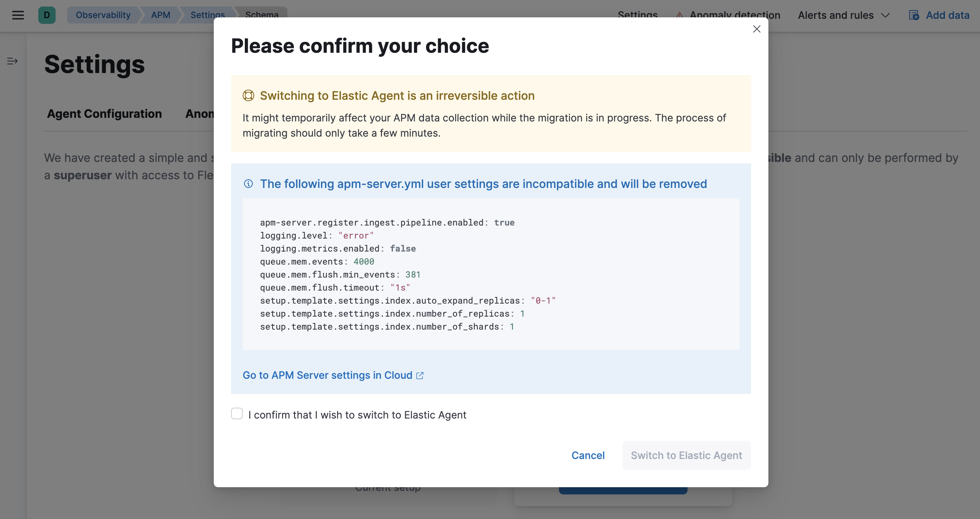Click the Switch to Elastic Agent button
Screen dimensions: 980x519
pos(686,455)
